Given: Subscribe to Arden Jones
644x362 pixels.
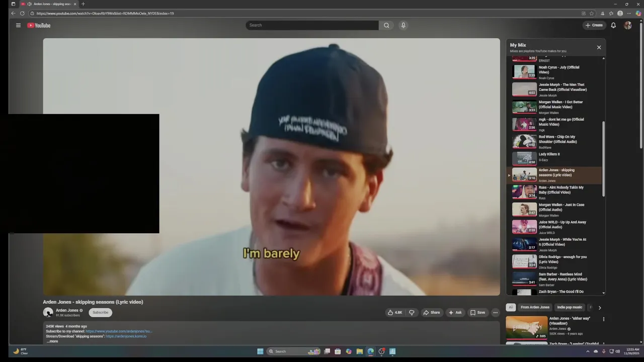Looking at the screenshot, I should pos(100,312).
